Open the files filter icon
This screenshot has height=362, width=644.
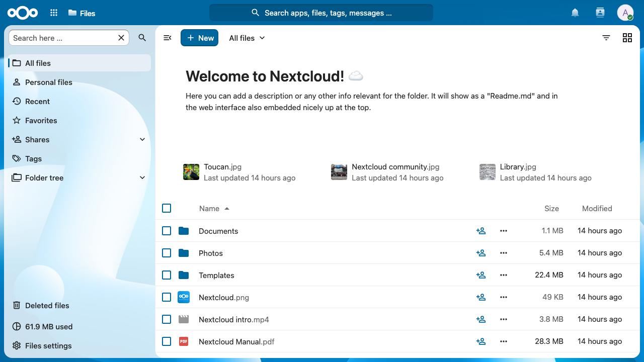(x=606, y=38)
